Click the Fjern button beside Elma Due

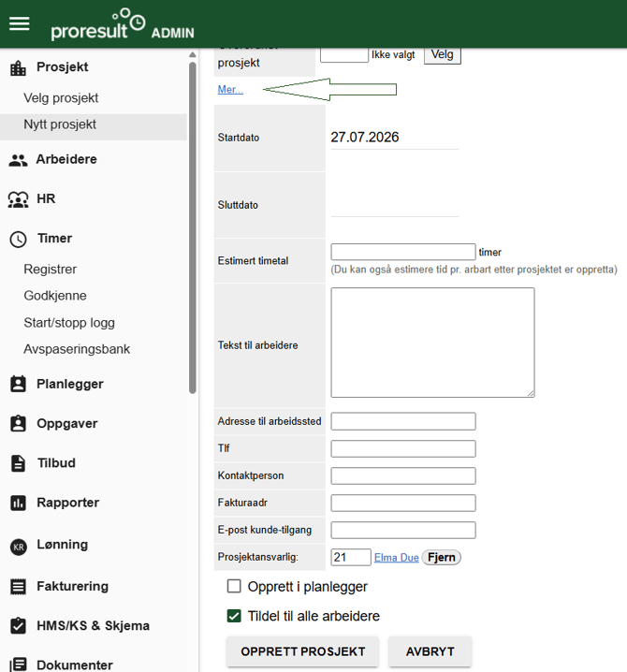(x=442, y=557)
